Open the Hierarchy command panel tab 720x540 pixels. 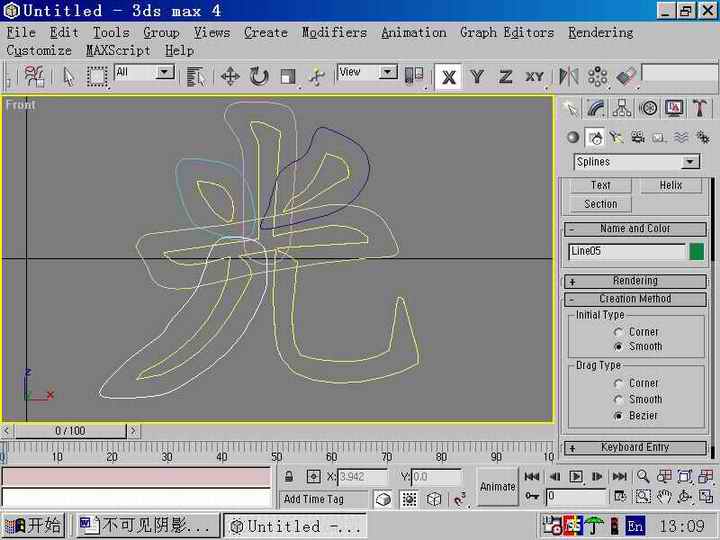(622, 108)
